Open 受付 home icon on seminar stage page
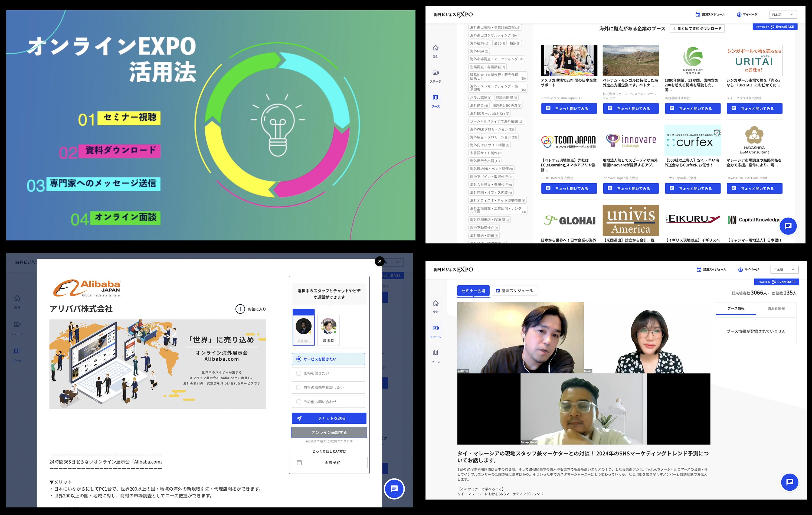The height and width of the screenshot is (515, 812). coord(436,303)
